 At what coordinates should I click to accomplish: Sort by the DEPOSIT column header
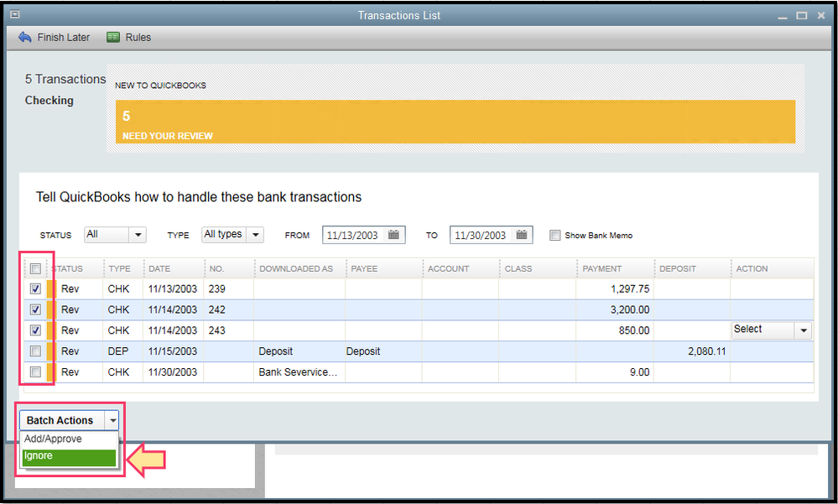pos(677,269)
